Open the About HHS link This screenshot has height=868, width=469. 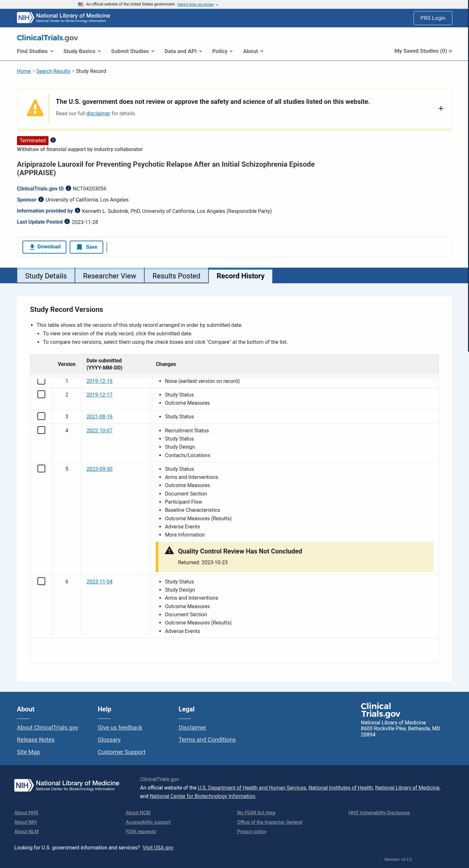(x=26, y=812)
